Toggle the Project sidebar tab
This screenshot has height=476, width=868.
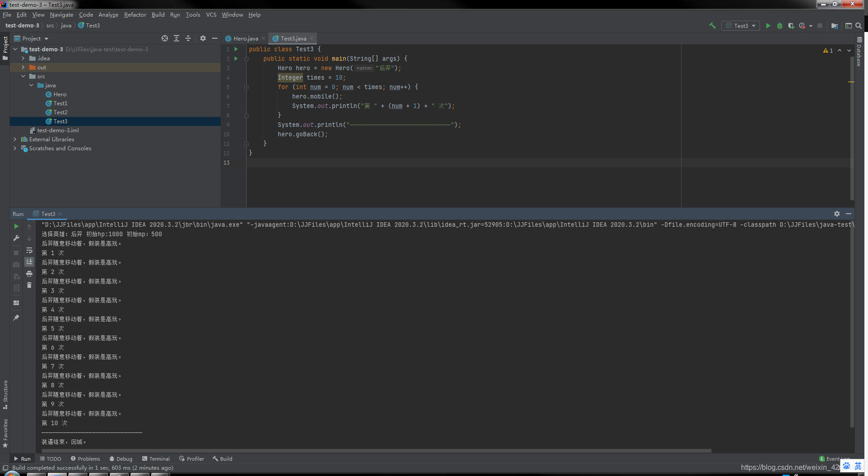[5, 48]
